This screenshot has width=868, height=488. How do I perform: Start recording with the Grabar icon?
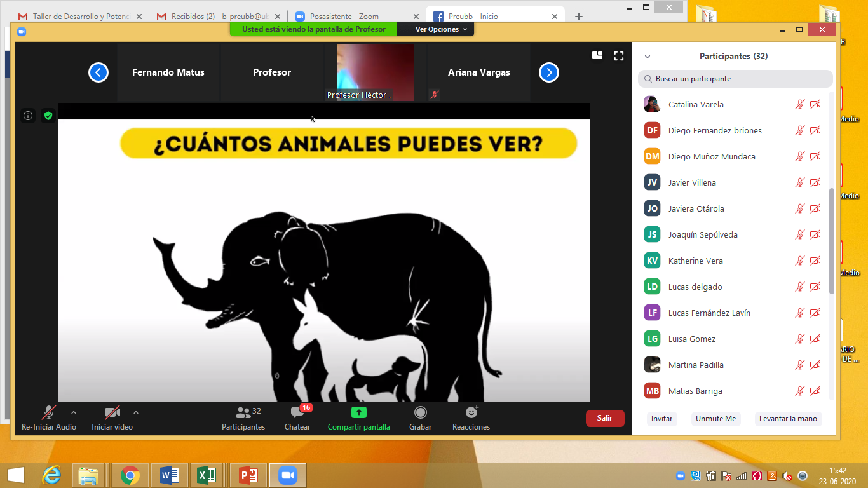point(420,413)
